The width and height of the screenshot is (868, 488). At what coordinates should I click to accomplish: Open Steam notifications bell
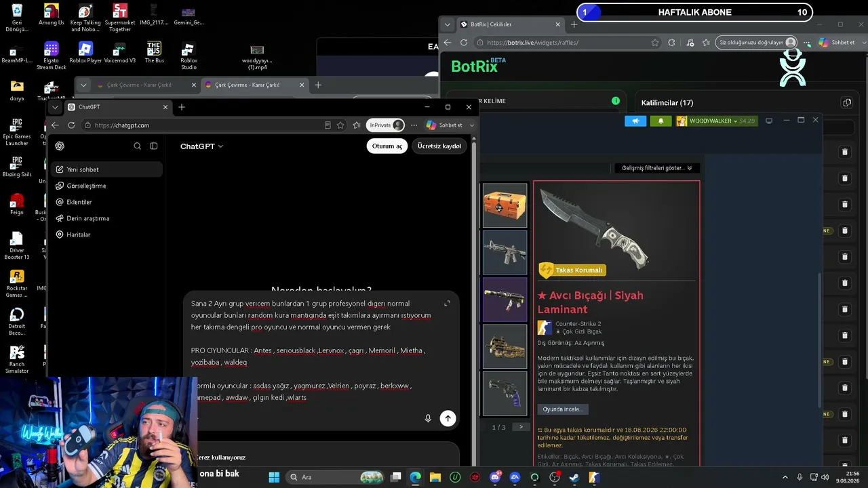[x=661, y=121]
